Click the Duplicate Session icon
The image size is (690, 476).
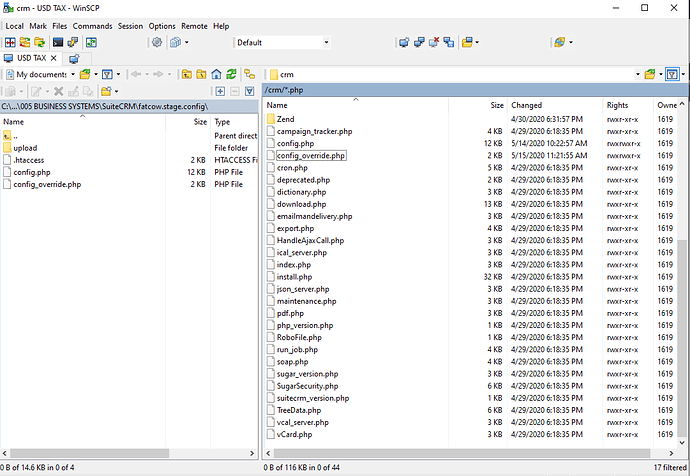pyautogui.click(x=419, y=42)
